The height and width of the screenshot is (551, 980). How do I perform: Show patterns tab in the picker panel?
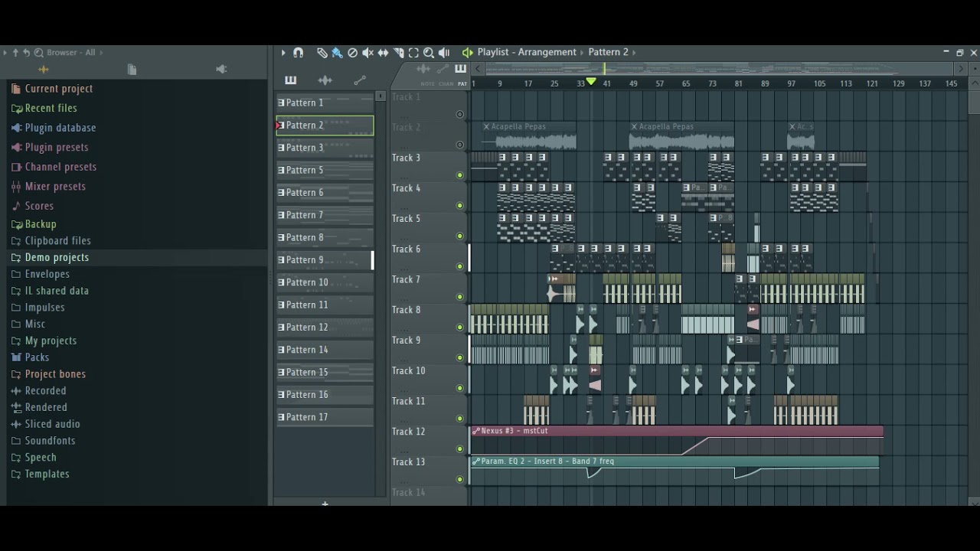tap(290, 80)
